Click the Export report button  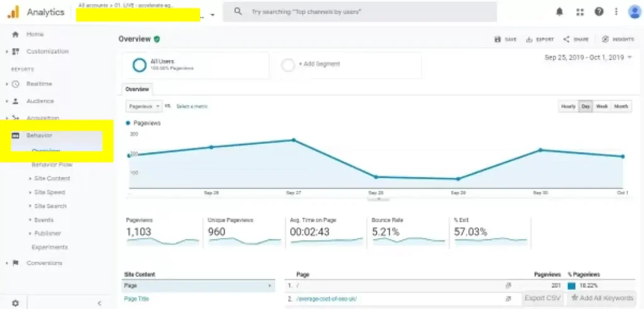point(540,39)
